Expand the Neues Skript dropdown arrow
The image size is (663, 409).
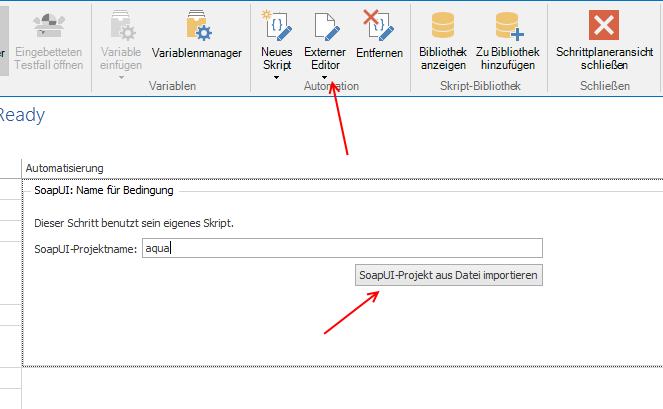[275, 77]
